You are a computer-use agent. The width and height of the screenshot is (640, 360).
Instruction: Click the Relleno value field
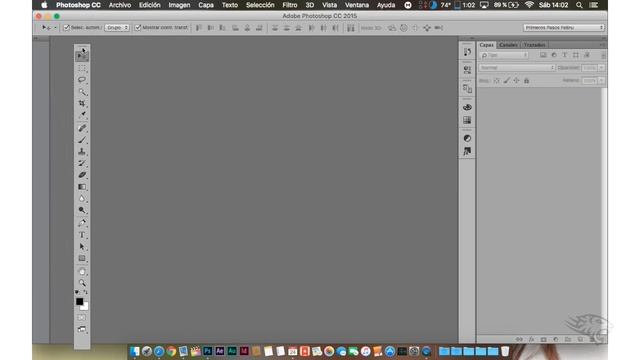coord(589,81)
